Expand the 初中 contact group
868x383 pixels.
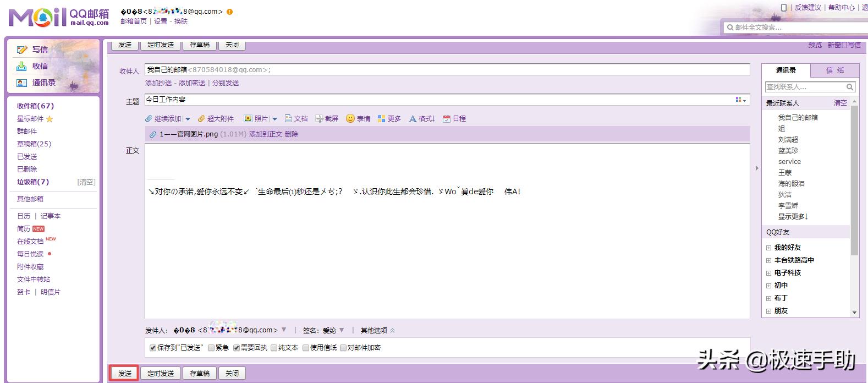(x=769, y=286)
